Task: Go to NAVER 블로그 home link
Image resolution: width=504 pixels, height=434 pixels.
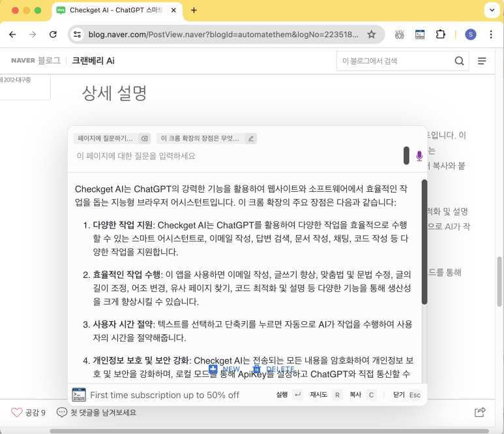Action: point(36,61)
